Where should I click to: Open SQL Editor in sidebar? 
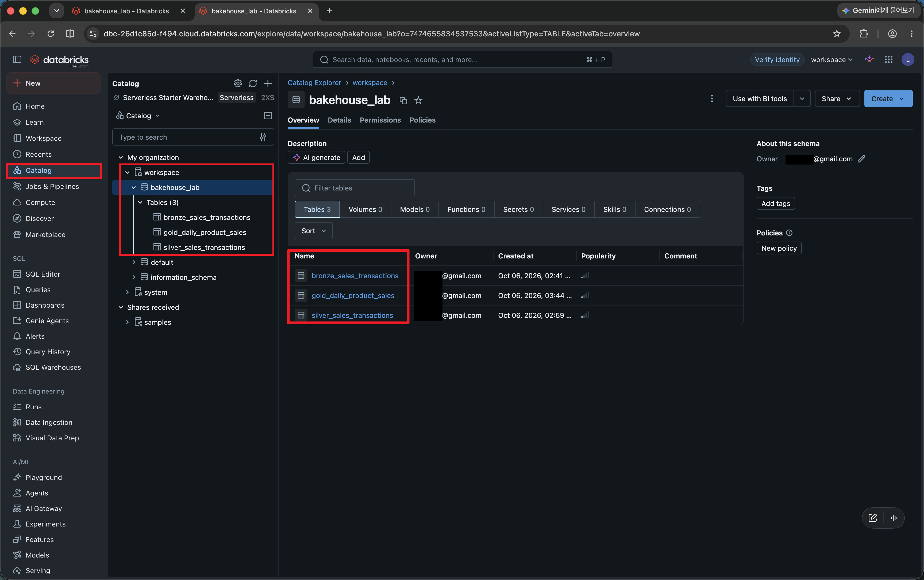[43, 274]
